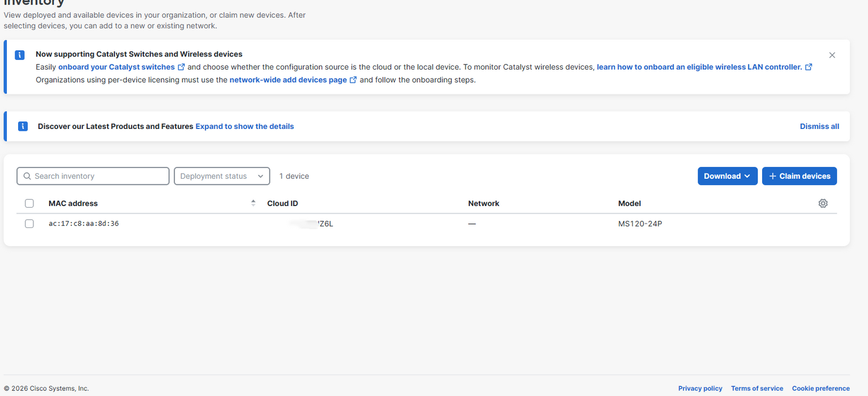Click the MAC address column header
868x396 pixels.
(73, 203)
